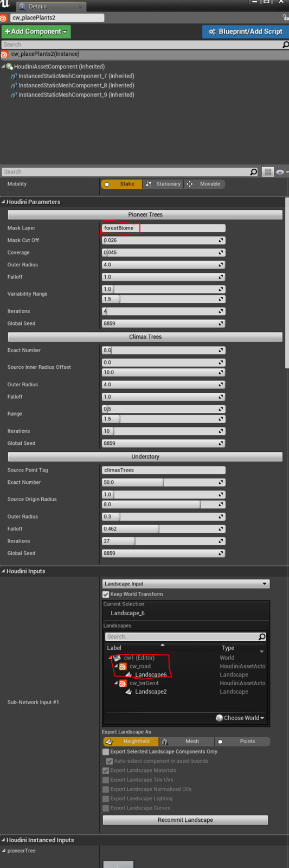This screenshot has height=868, width=289.
Task: Toggle Export Landscape Normalized UVs checkbox
Action: click(x=106, y=789)
